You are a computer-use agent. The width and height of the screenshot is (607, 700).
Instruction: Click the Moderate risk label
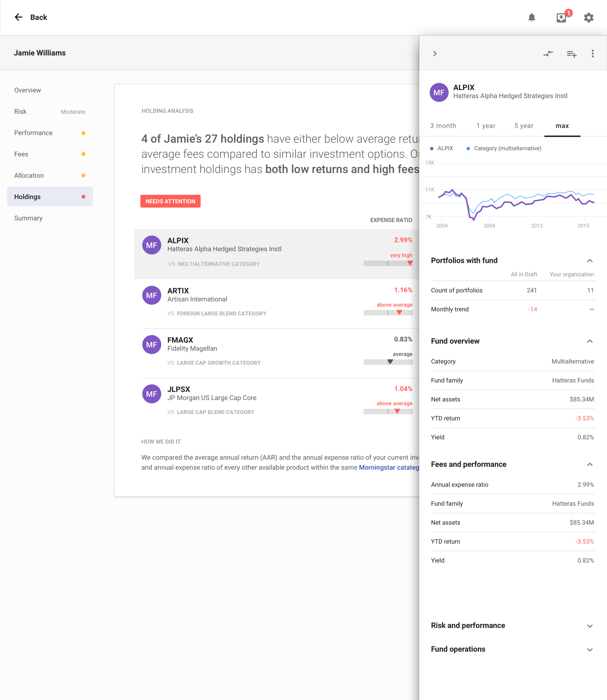click(x=73, y=112)
